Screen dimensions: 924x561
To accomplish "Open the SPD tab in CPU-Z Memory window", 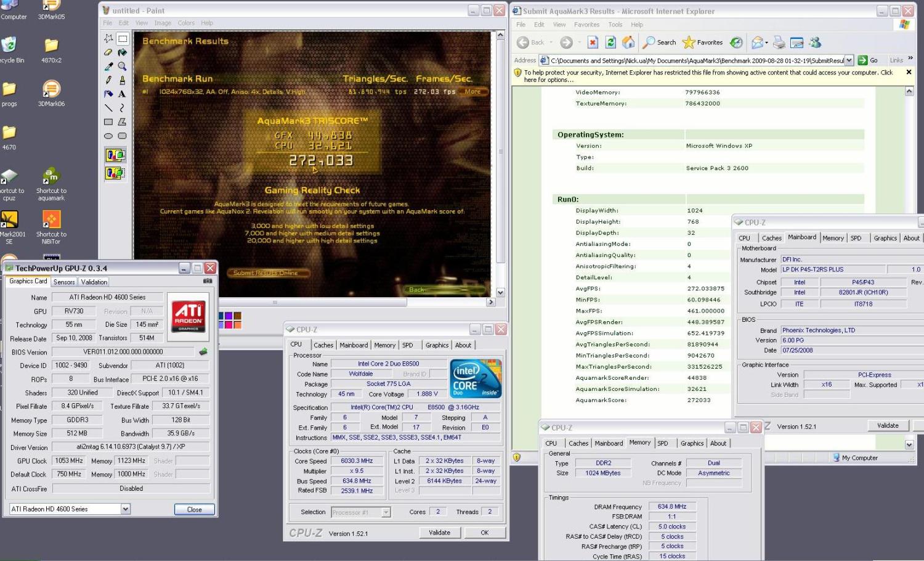I will point(663,443).
